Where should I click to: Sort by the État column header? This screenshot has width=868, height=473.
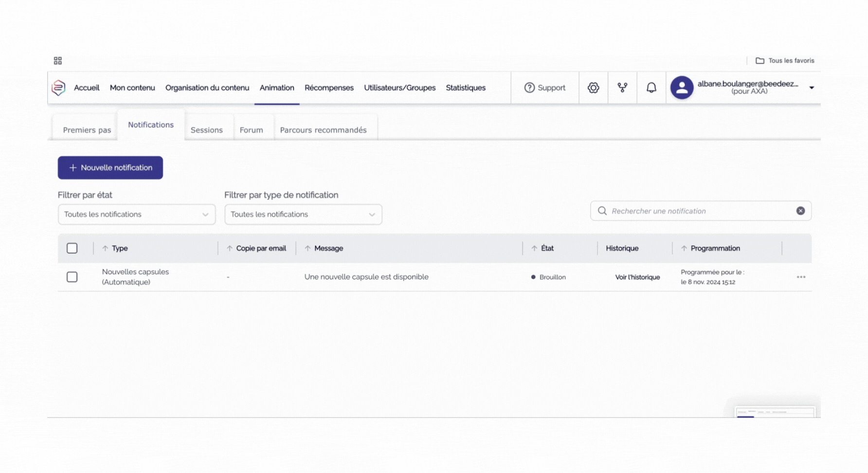547,248
